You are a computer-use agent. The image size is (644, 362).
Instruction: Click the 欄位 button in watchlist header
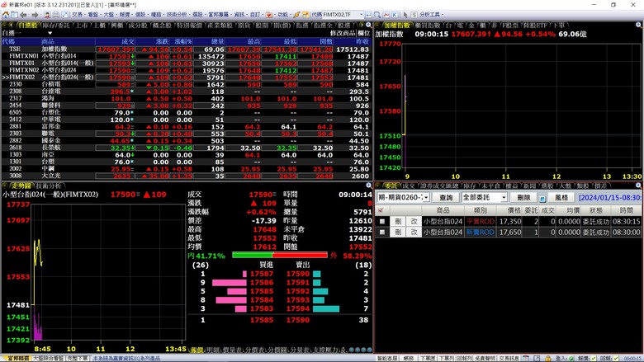click(364, 33)
